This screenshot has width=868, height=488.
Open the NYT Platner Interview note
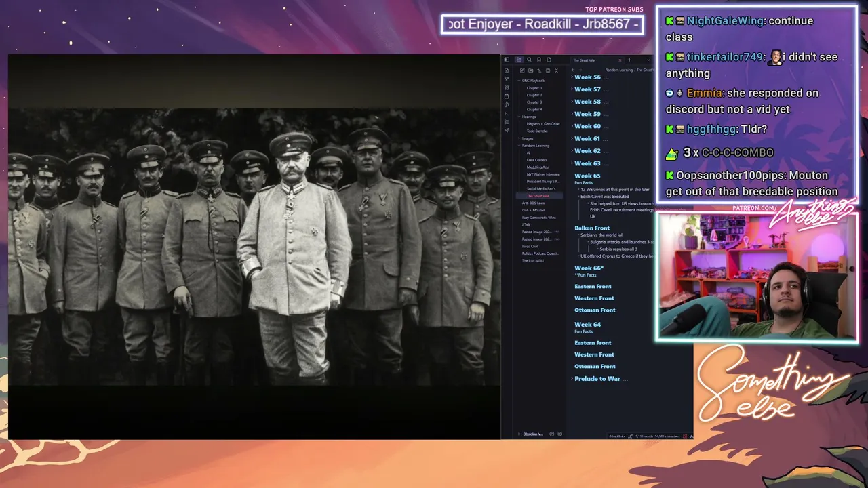pos(543,174)
